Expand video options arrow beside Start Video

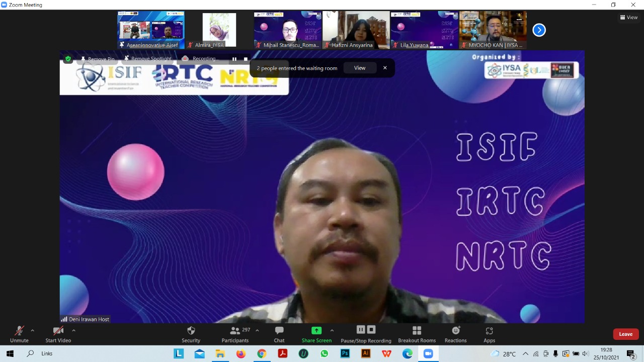point(73,330)
